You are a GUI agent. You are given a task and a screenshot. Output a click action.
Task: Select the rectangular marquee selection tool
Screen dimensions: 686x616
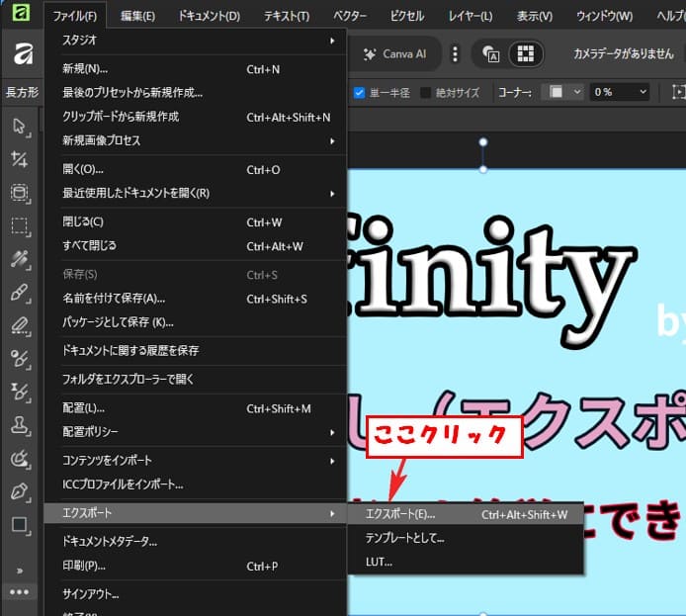coord(19,225)
